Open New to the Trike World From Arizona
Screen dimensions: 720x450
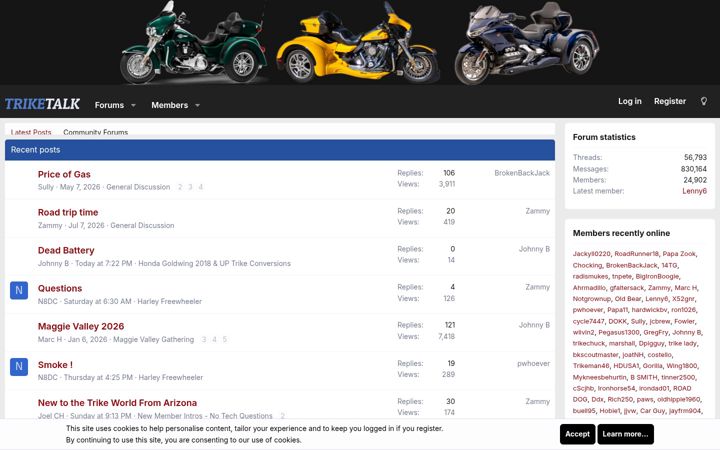click(117, 403)
